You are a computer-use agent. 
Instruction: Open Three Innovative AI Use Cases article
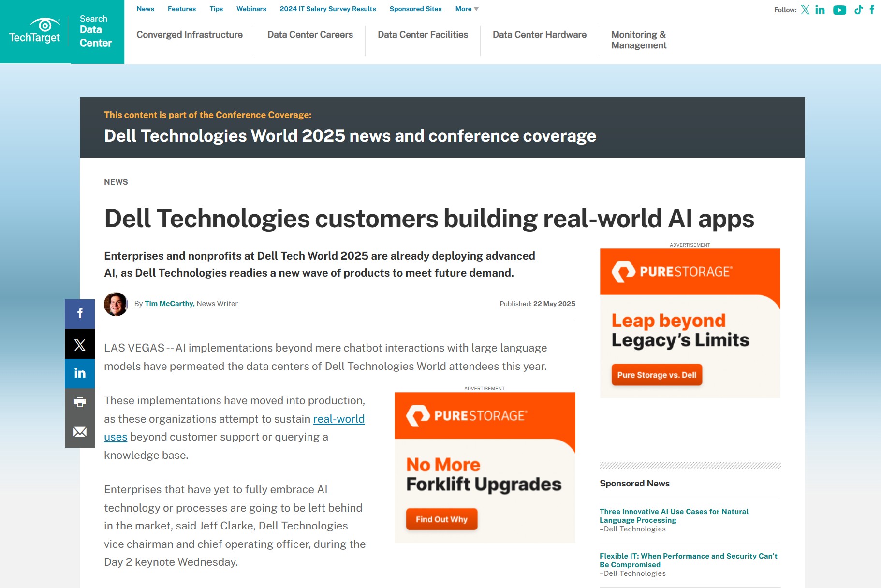[x=674, y=516]
